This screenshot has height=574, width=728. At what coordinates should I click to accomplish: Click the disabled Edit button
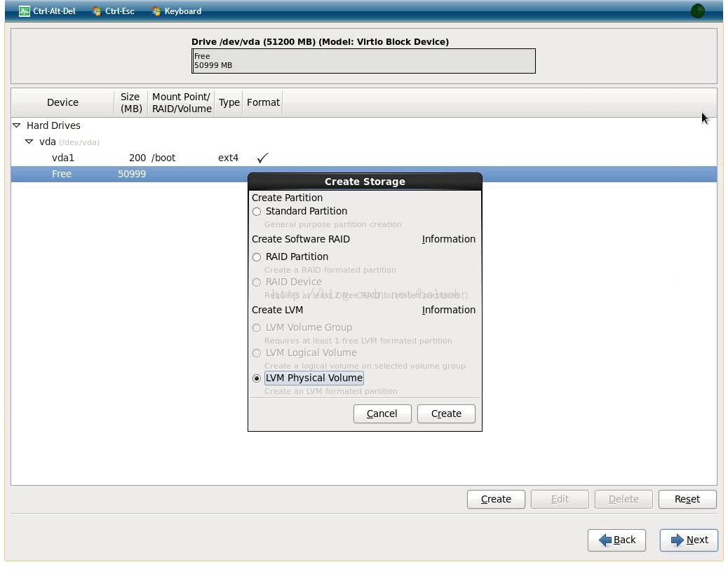[560, 499]
